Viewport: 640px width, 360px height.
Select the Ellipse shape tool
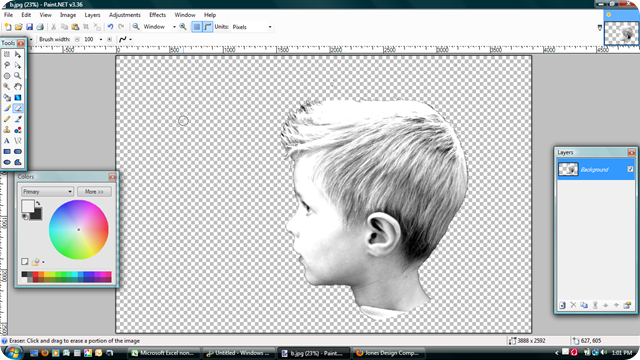7,162
